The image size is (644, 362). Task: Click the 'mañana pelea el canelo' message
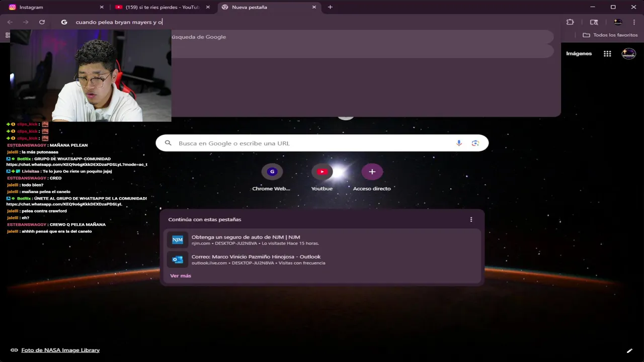[39, 192]
